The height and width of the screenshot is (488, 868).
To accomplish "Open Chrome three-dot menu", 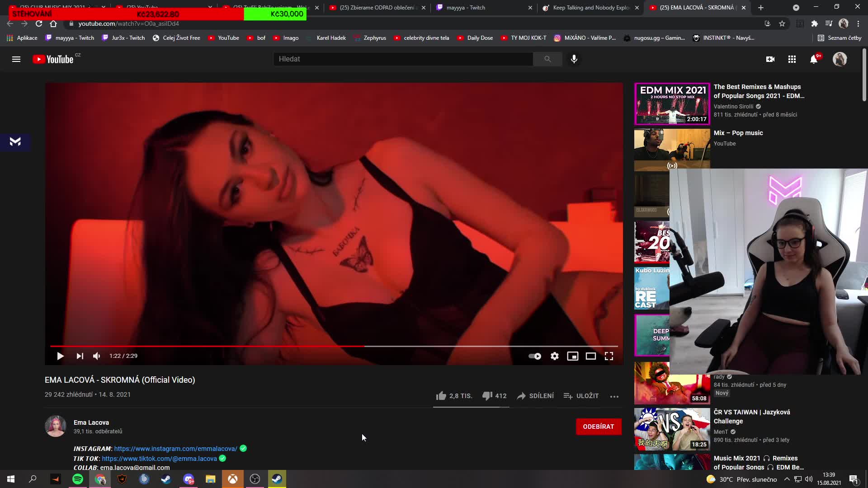I will point(858,23).
